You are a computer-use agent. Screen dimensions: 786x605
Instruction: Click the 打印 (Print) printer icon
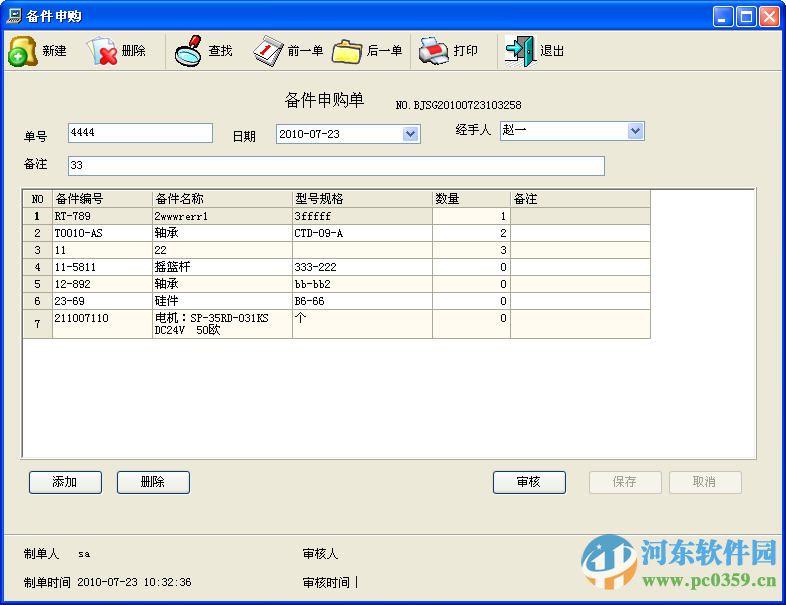click(x=434, y=51)
